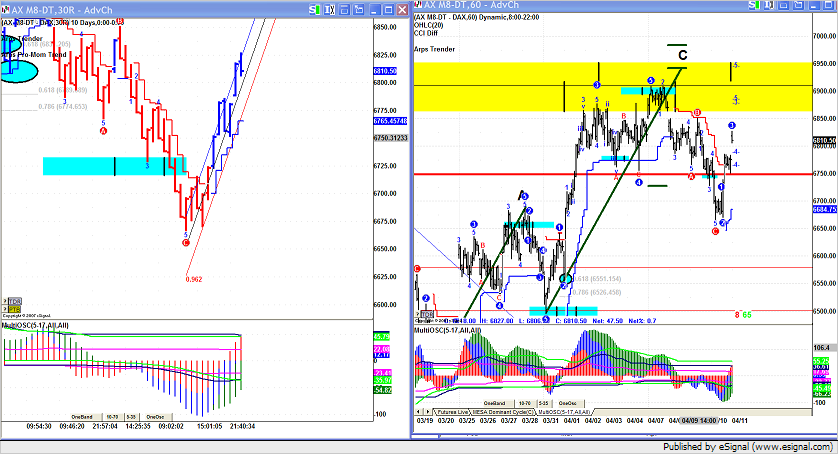The height and width of the screenshot is (454, 838).
Task: Click the OneBand button under left oscillator
Action: pos(81,416)
